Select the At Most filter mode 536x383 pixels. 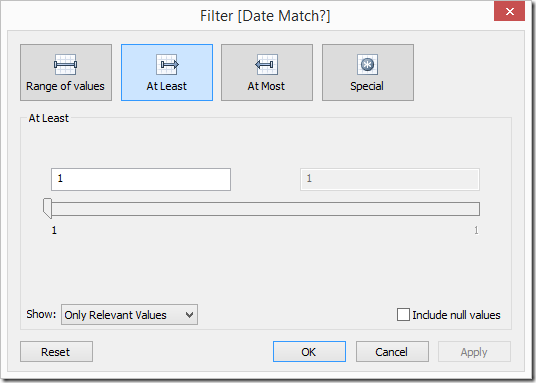pyautogui.click(x=267, y=72)
